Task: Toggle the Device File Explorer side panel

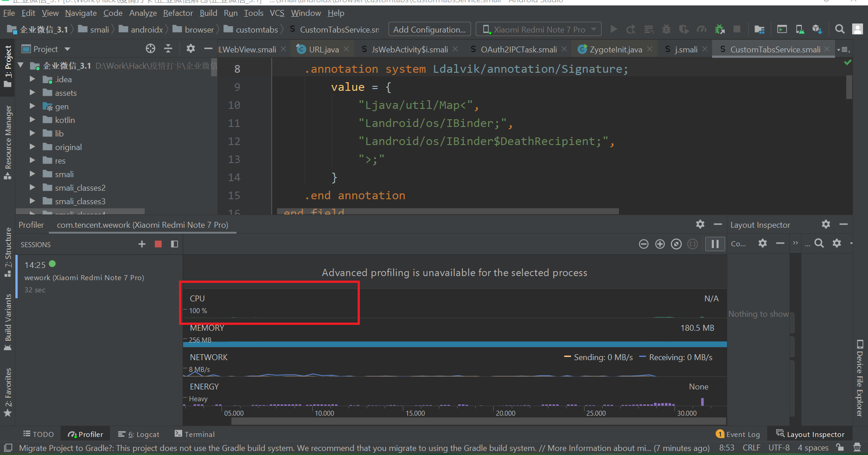Action: 860,377
